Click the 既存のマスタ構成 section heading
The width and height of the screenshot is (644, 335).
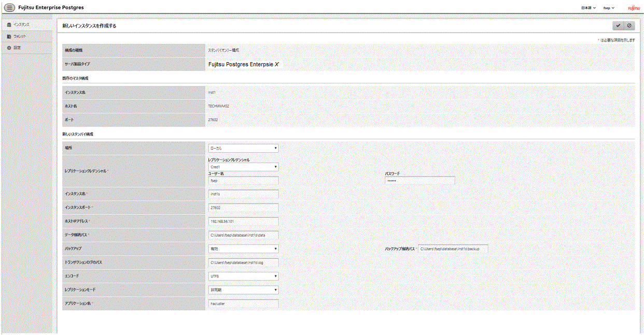pyautogui.click(x=75, y=79)
